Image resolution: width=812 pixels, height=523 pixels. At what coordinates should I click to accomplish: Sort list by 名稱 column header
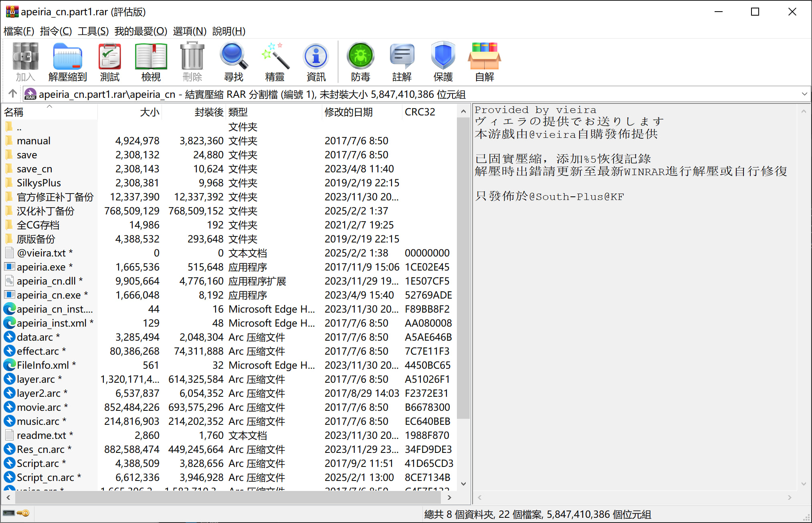(x=14, y=112)
